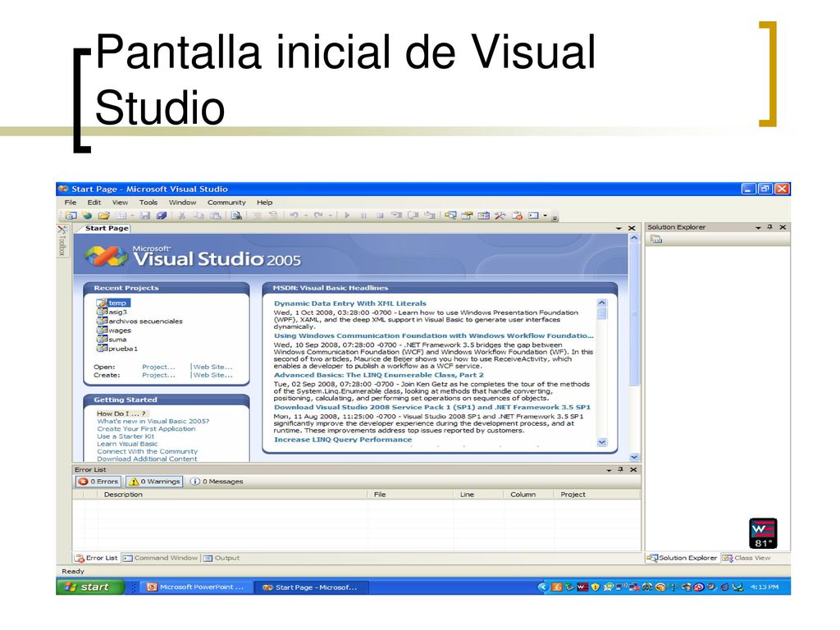This screenshot has height=630, width=840.
Task: Open the Tools menu
Action: [x=148, y=203]
